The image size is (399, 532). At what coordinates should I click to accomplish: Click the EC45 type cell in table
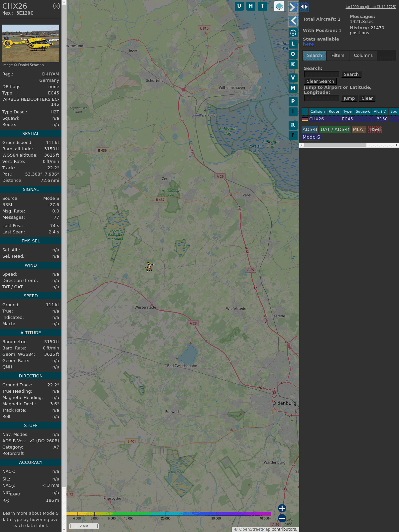[347, 119]
